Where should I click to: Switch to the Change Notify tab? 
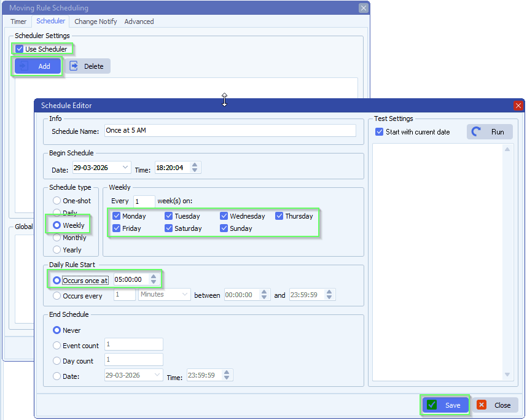[95, 21]
